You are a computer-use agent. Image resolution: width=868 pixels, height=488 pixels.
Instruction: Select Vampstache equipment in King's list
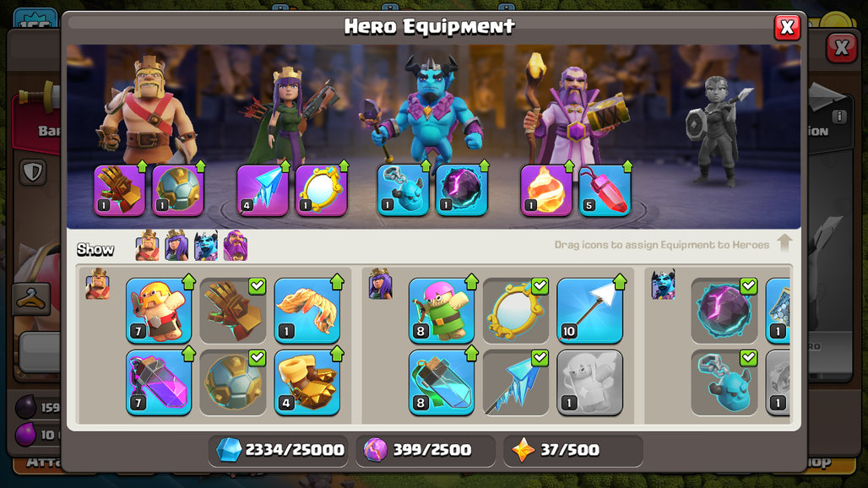307,311
